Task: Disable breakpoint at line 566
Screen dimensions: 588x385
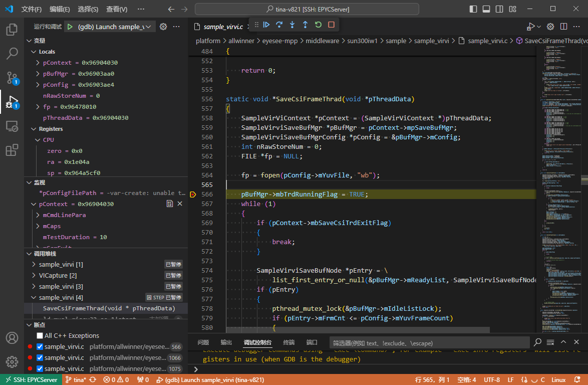Action: pyautogui.click(x=40, y=346)
